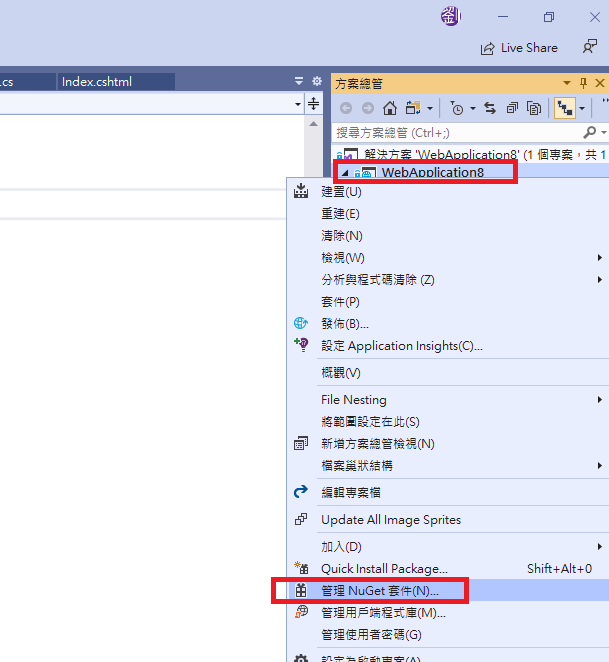Screen dimensions: 609x662
Task: Open dropdown next to pending changes filter
Action: click(473, 109)
